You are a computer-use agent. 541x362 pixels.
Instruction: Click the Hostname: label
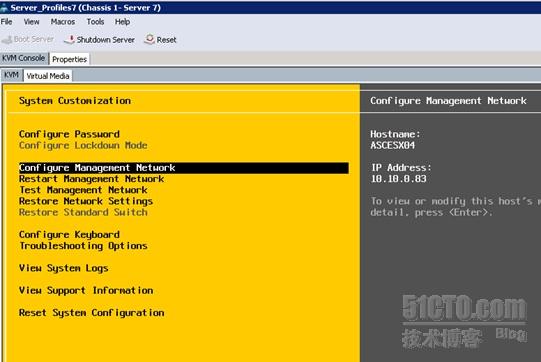[395, 134]
